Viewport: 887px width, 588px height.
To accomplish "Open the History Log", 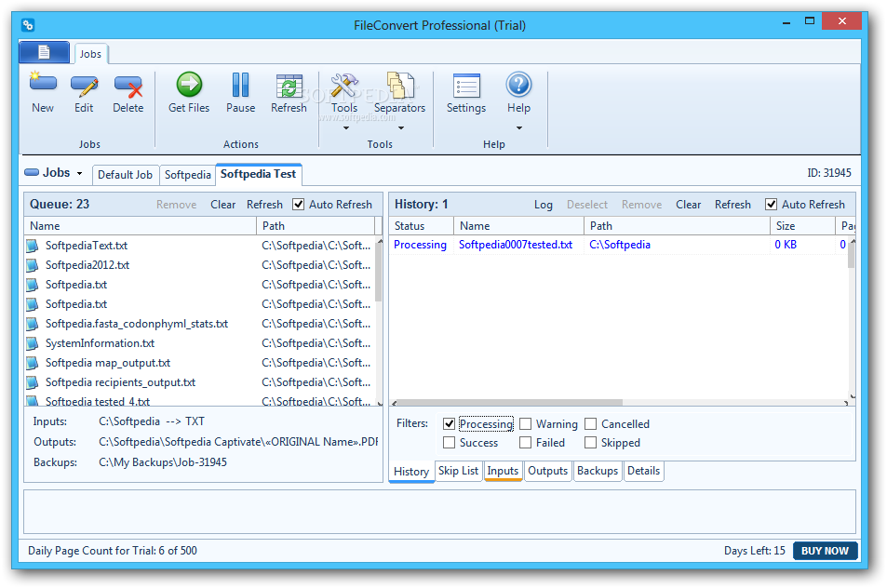I will (543, 205).
